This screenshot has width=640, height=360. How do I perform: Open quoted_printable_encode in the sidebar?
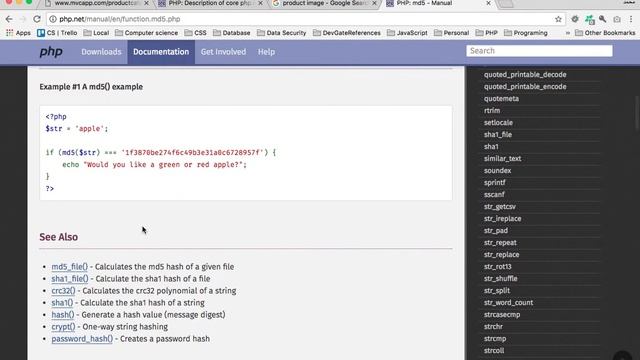(525, 87)
